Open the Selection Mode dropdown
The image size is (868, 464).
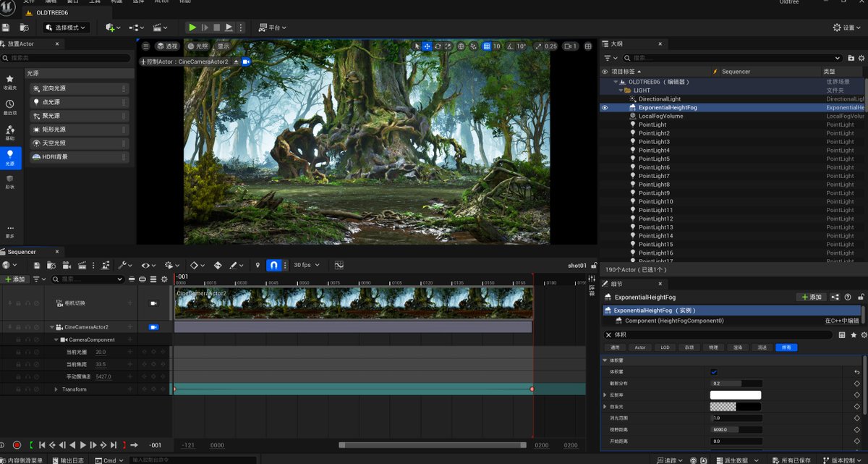tap(66, 28)
